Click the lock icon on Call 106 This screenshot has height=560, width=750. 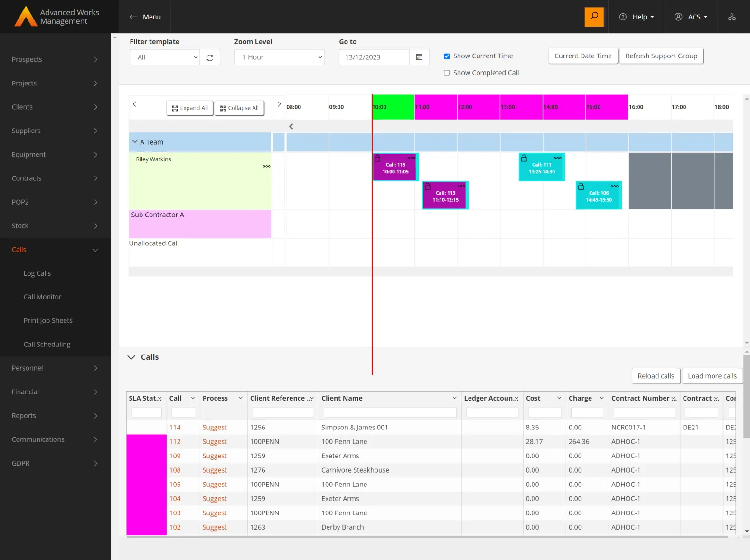pyautogui.click(x=581, y=186)
